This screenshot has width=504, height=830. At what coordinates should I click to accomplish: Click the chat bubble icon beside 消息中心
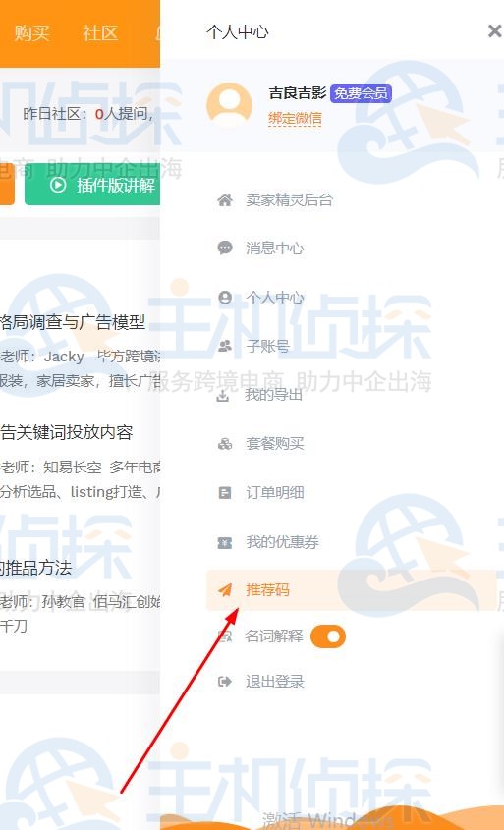pos(225,248)
